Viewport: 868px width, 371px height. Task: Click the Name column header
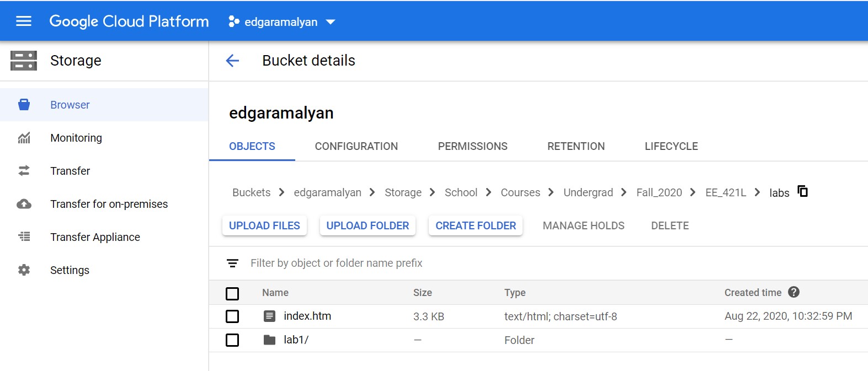pyautogui.click(x=275, y=293)
